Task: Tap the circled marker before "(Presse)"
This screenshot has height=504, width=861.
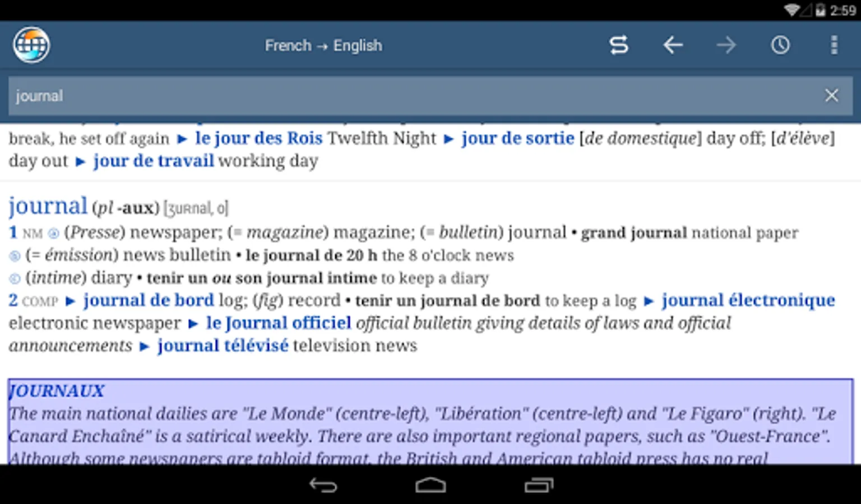Action: coord(53,233)
